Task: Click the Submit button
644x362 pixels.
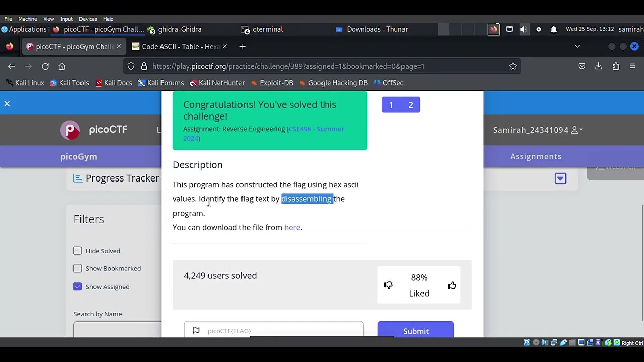Action: 416,331
